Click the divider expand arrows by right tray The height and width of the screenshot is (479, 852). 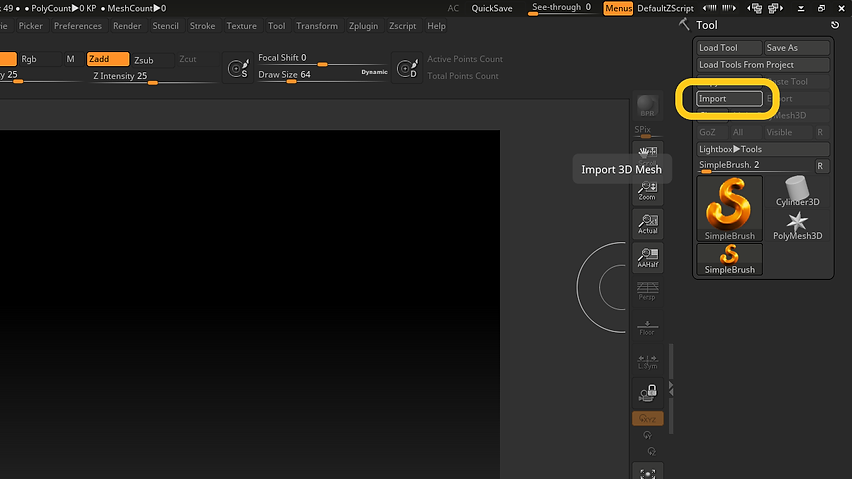tap(671, 388)
